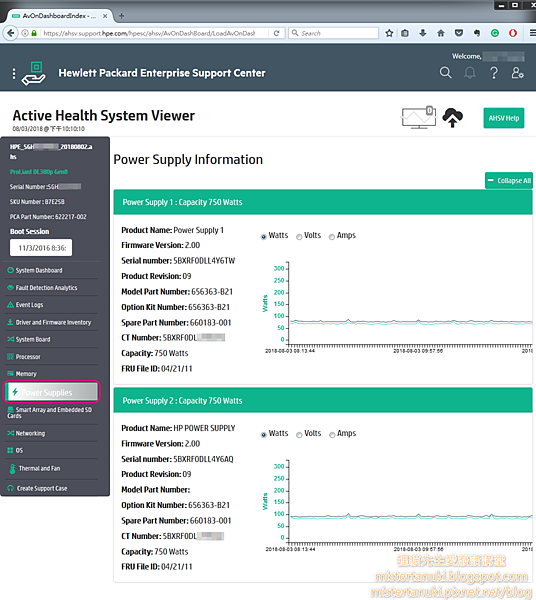Viewport: 536px width, 600px height.
Task: Click the green Grammarly extension icon
Action: pyautogui.click(x=495, y=33)
